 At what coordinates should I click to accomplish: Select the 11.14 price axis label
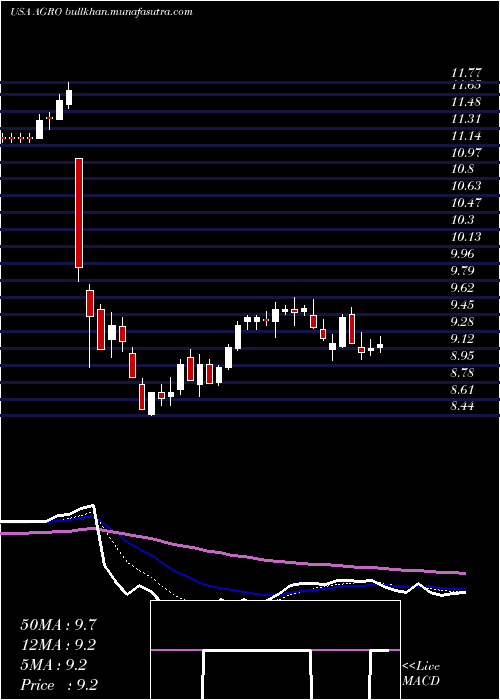point(467,136)
